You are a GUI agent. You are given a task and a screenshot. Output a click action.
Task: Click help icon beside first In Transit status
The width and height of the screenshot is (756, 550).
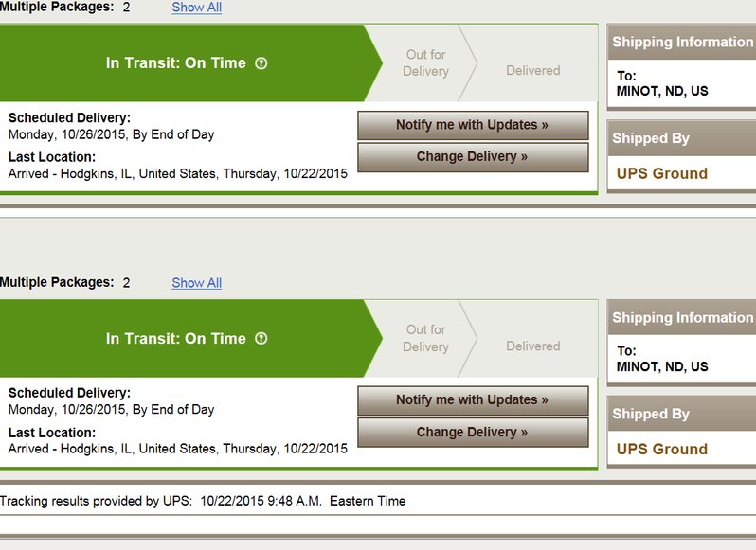(261, 63)
